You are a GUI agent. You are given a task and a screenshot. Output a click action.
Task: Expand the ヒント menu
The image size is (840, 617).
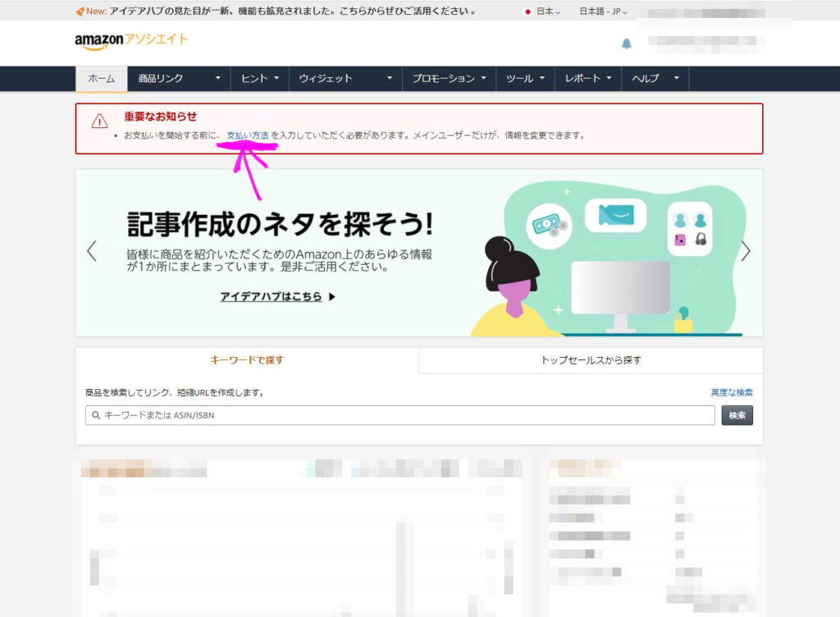(260, 79)
